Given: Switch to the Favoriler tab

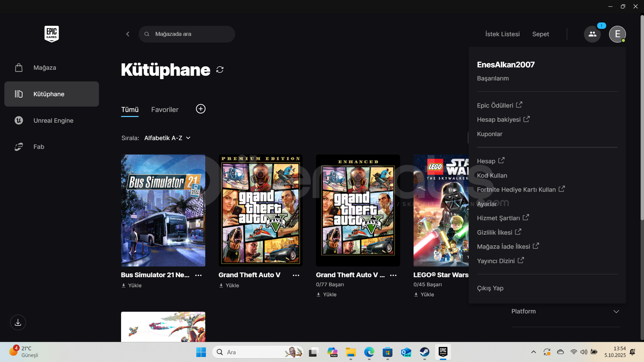Looking at the screenshot, I should point(165,110).
